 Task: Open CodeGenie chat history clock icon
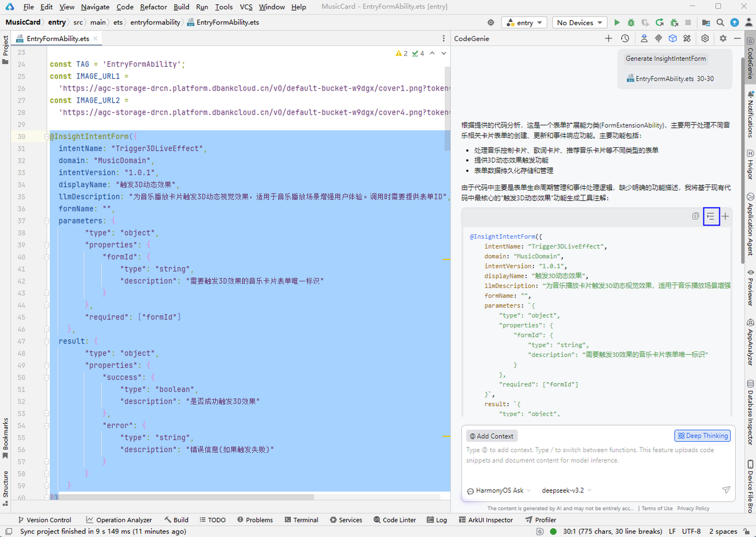[624, 38]
